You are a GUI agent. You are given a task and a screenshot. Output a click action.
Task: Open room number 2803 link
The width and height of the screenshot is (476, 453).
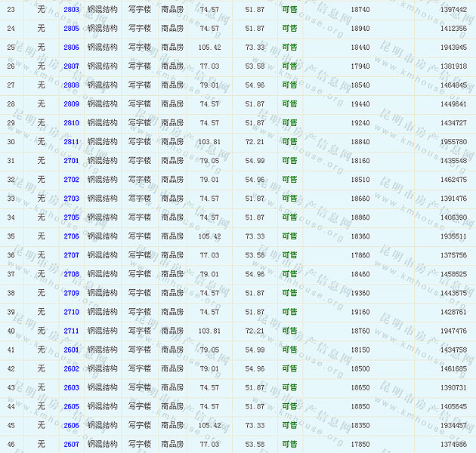coord(71,9)
